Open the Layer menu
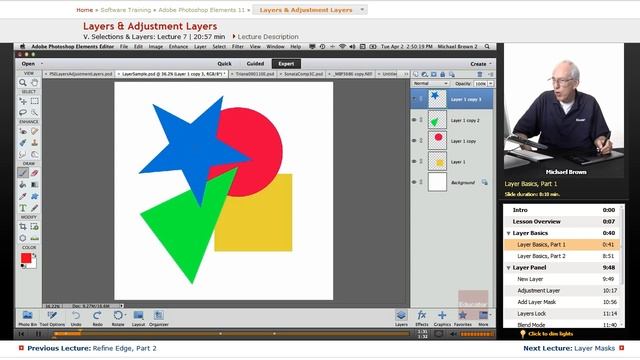Image resolution: width=640 pixels, height=360 pixels. [x=200, y=47]
